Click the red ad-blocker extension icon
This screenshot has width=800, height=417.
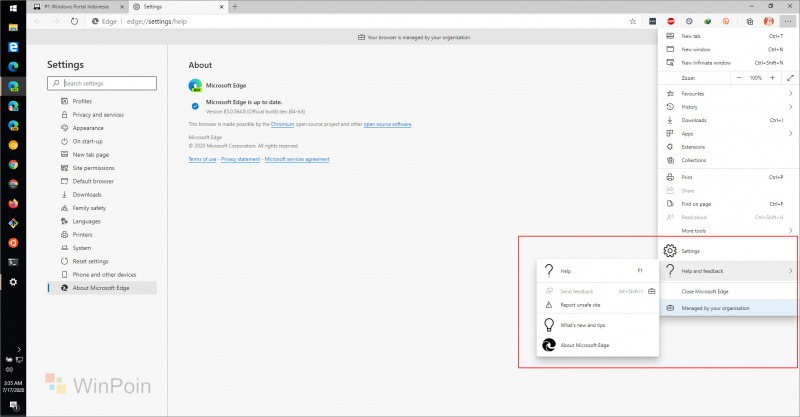point(670,21)
